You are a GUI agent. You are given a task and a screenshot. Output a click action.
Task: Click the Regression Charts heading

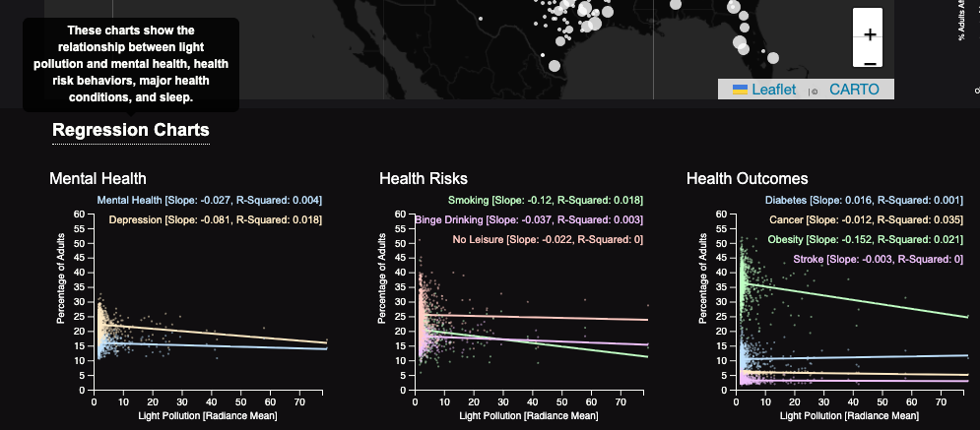[130, 130]
